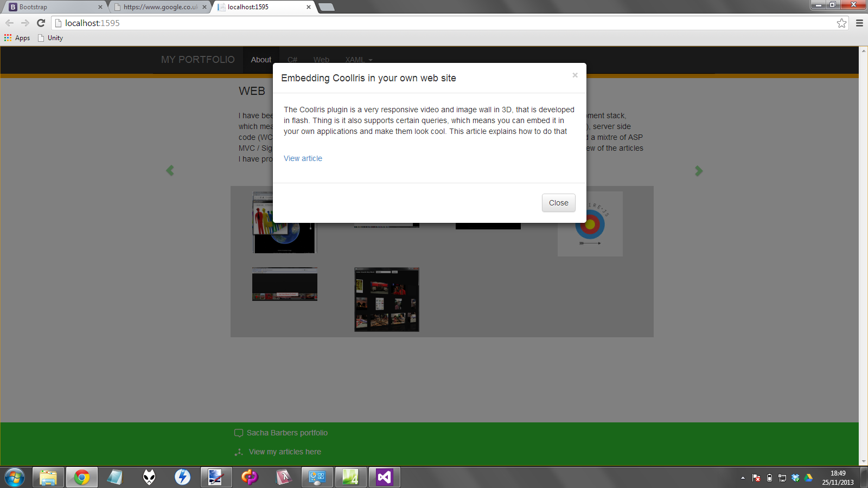Click the green number 4 taskbar icon
Viewport: 868px width, 488px height.
tap(350, 477)
